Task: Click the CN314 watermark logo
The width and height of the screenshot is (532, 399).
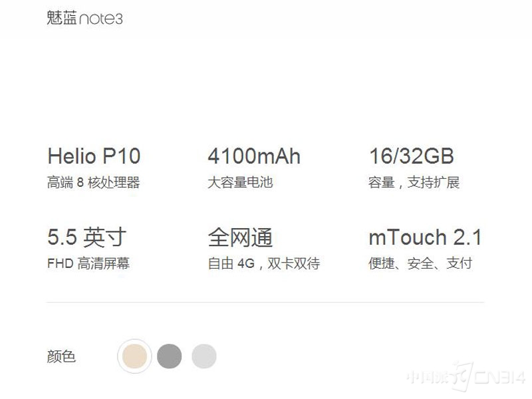Action: coord(465,376)
